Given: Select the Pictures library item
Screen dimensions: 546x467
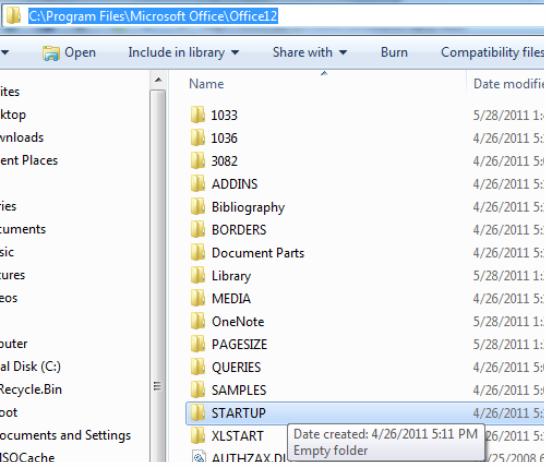Looking at the screenshot, I should [x=13, y=275].
